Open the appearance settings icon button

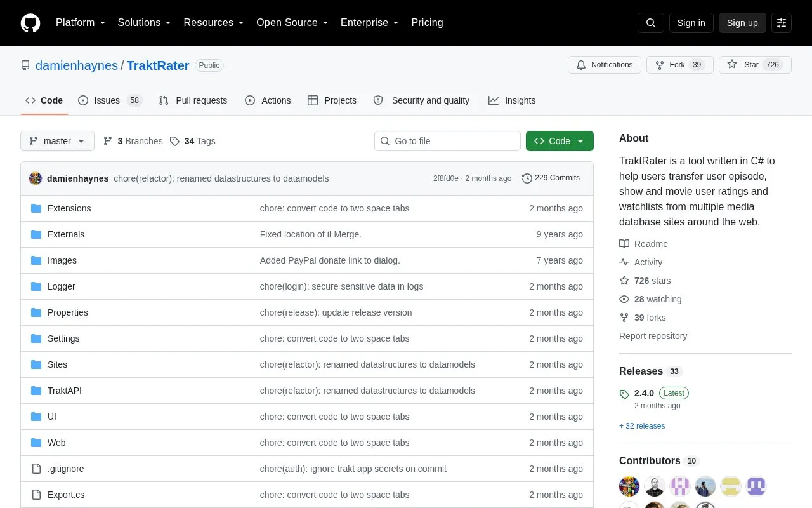click(782, 23)
